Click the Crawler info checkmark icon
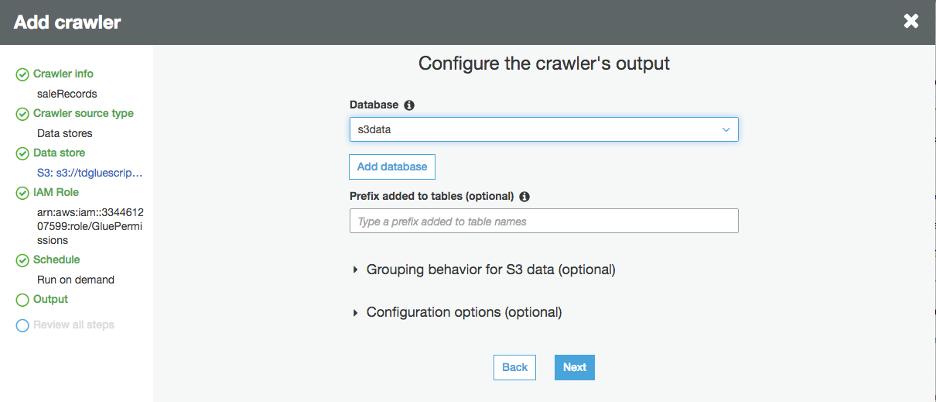936x402 pixels. (23, 74)
